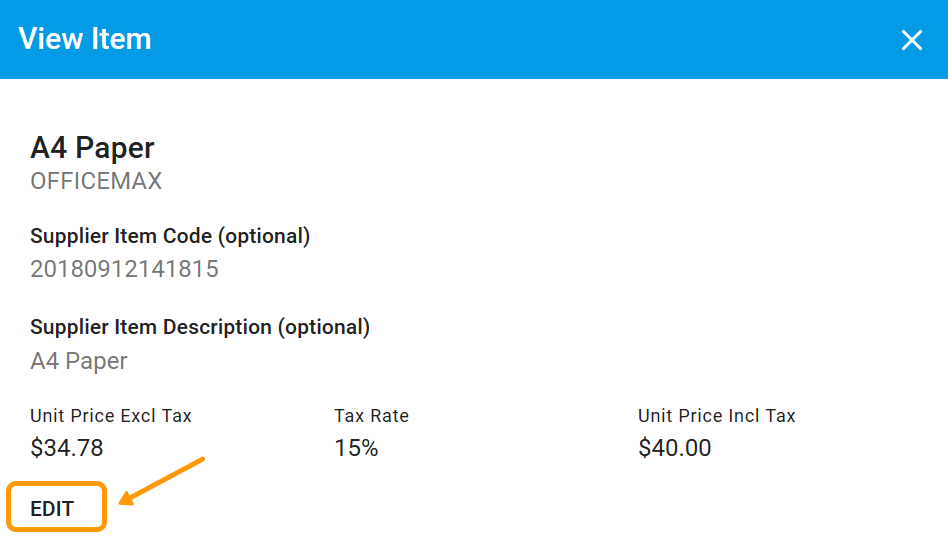Screen dimensions: 948x547
Task: Select the $40.00 price value
Action: (675, 448)
